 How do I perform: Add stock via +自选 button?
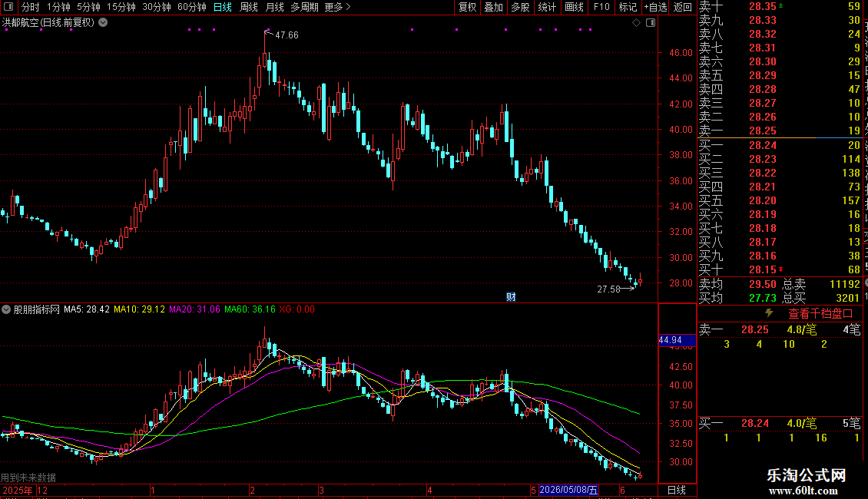(655, 7)
